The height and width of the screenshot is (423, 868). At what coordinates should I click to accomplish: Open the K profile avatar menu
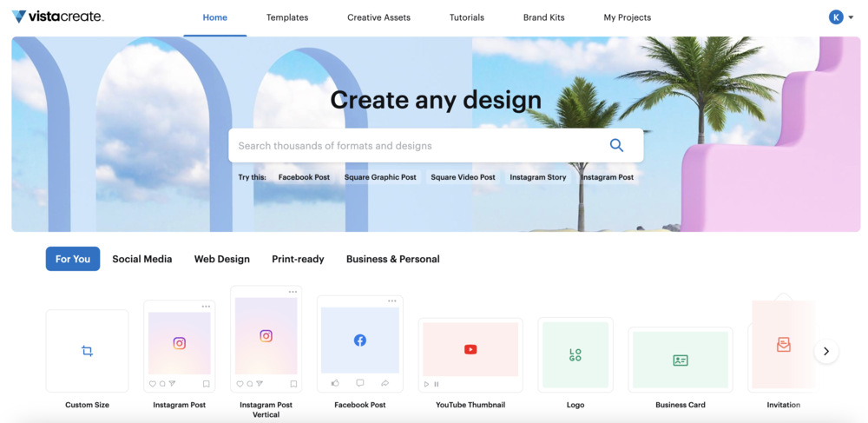pyautogui.click(x=836, y=17)
